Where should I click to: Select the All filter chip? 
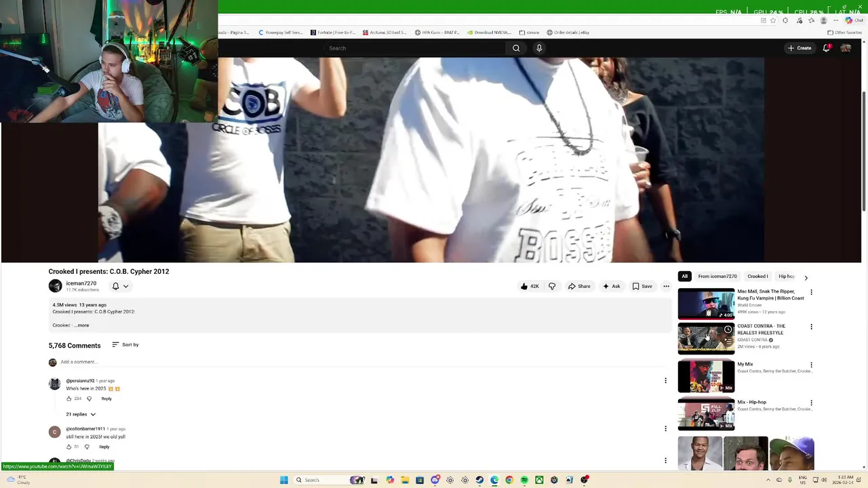[685, 277]
